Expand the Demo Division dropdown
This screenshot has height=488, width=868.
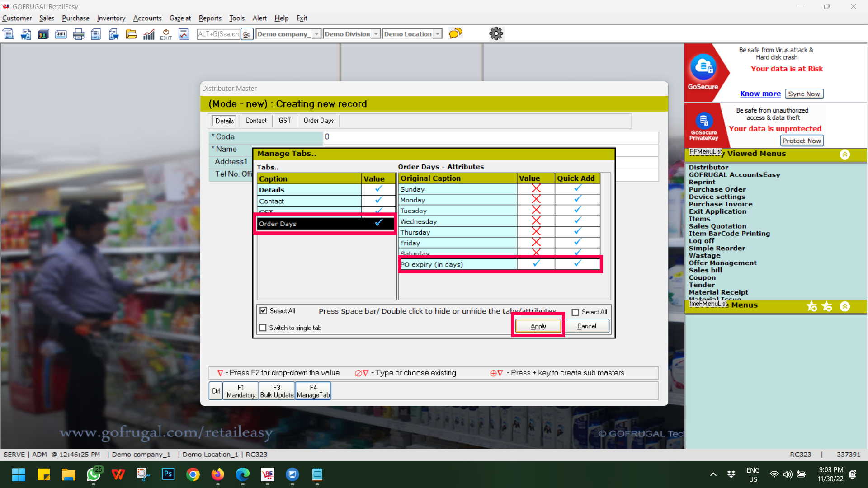[376, 34]
